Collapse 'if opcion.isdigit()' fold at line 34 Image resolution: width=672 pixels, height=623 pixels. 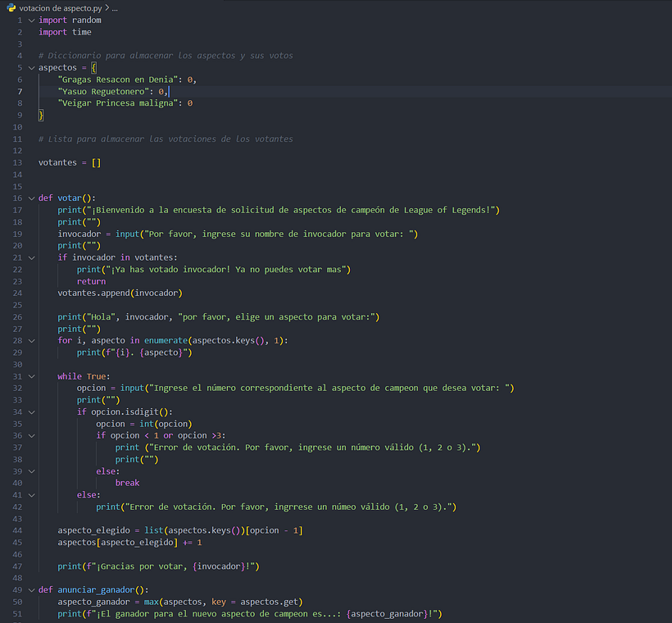(x=31, y=412)
